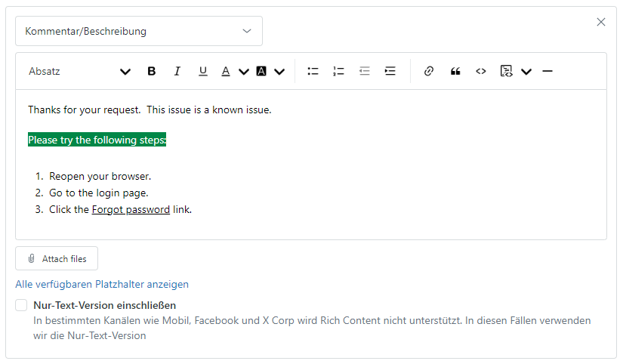Enable Nur-Text-Version einschließen checkbox

(21, 305)
